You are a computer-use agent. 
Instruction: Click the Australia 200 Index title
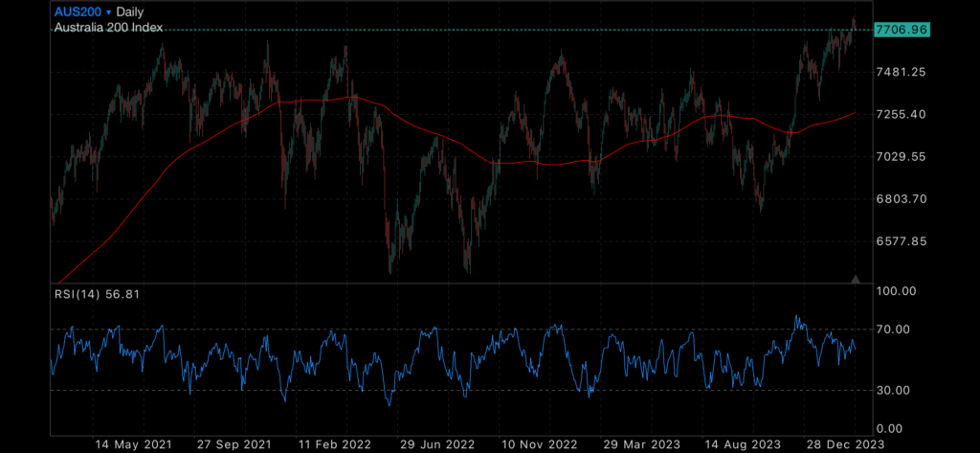pos(109,28)
